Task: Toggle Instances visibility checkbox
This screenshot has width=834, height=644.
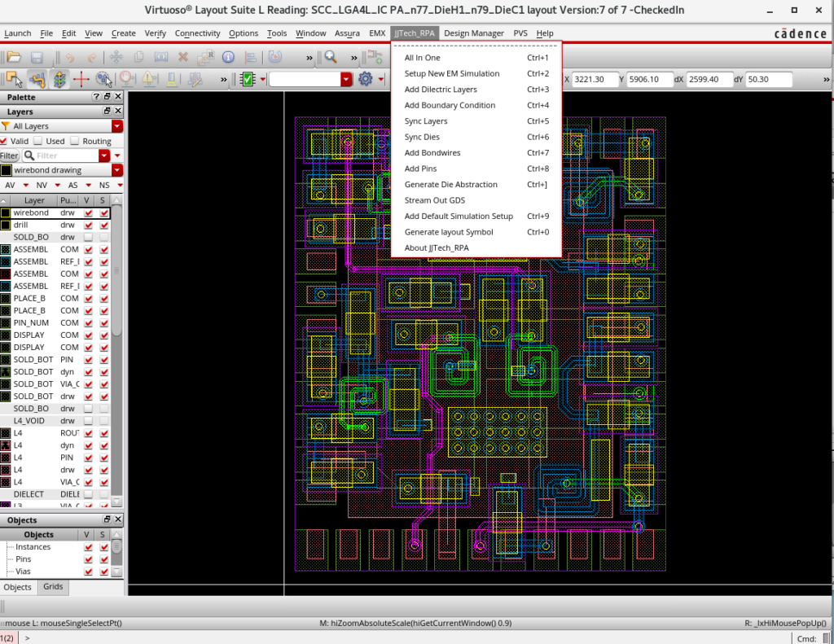Action: (x=88, y=546)
